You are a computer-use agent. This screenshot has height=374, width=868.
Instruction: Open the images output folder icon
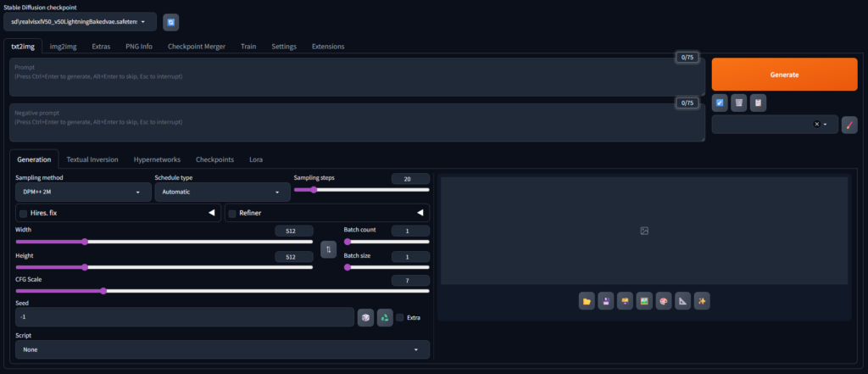(x=587, y=301)
